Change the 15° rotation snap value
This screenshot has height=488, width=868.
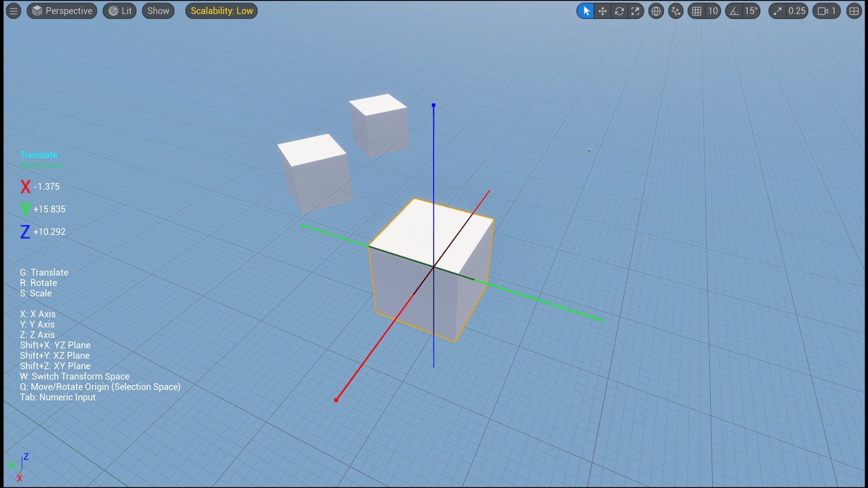(751, 11)
